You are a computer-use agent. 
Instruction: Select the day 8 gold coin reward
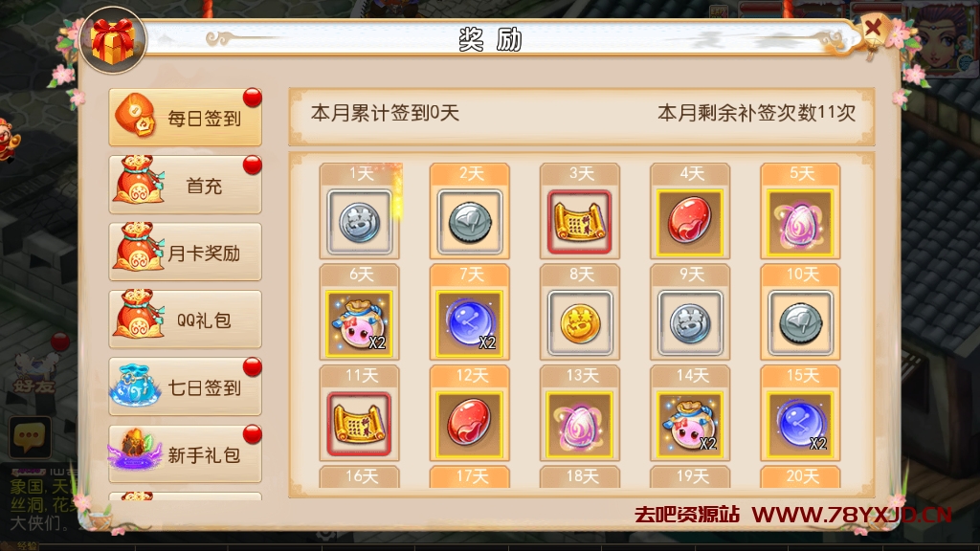point(579,323)
